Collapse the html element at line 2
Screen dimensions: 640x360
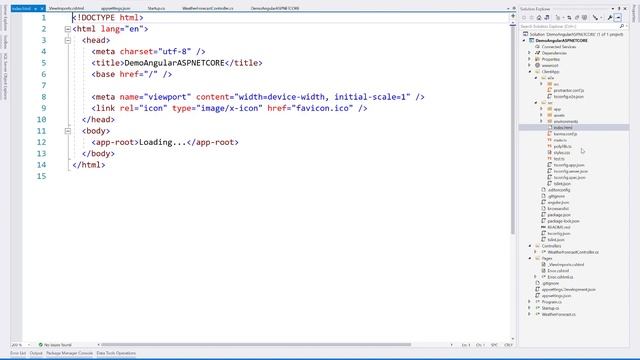point(68,29)
